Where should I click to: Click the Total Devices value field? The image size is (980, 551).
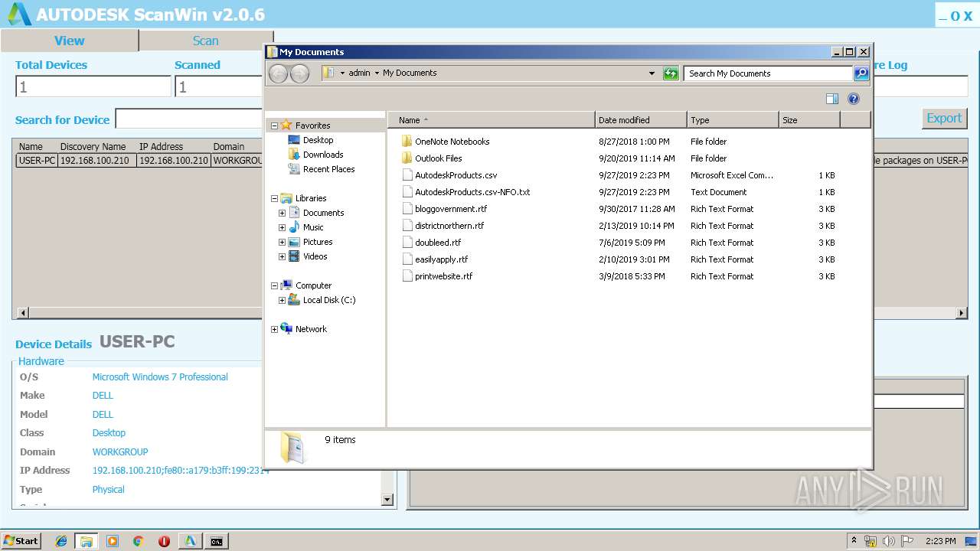(93, 86)
